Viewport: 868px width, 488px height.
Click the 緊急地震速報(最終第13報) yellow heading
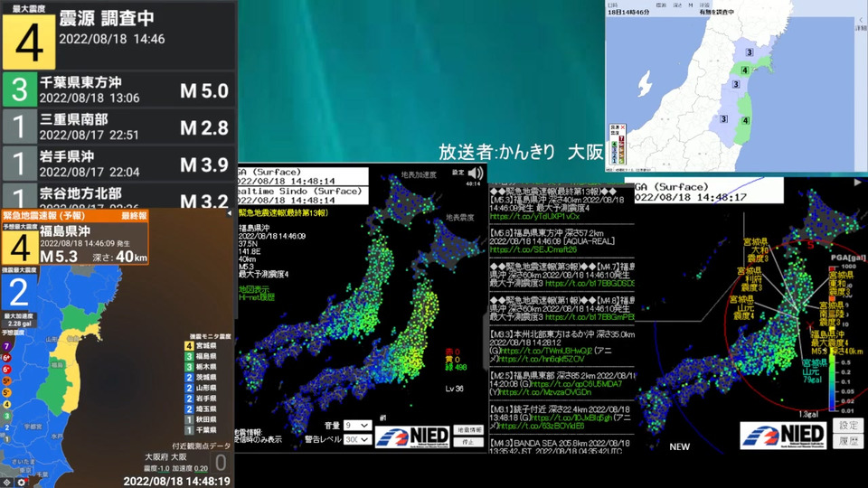tap(283, 212)
